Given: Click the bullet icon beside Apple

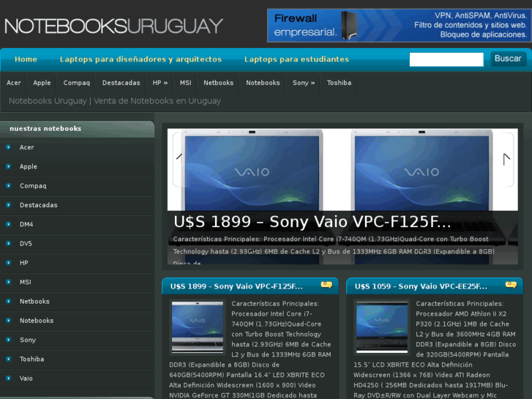Looking at the screenshot, I should [x=9, y=166].
